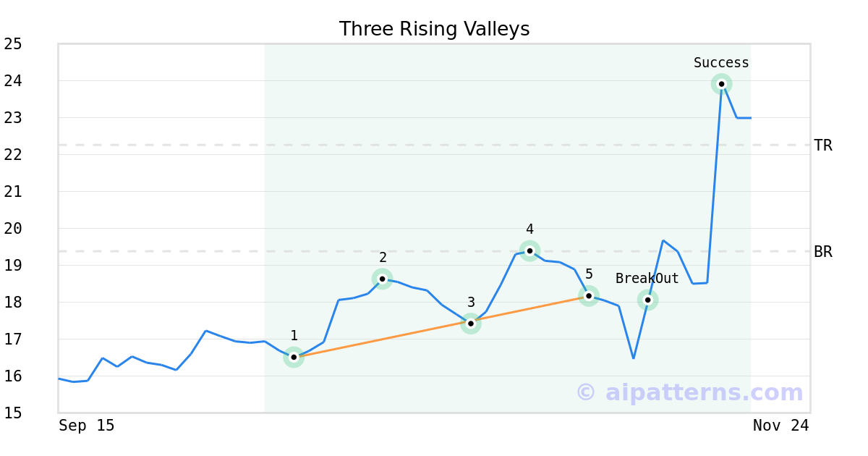The image size is (868, 456).
Task: Click the BreakOut text label
Action: click(x=647, y=279)
